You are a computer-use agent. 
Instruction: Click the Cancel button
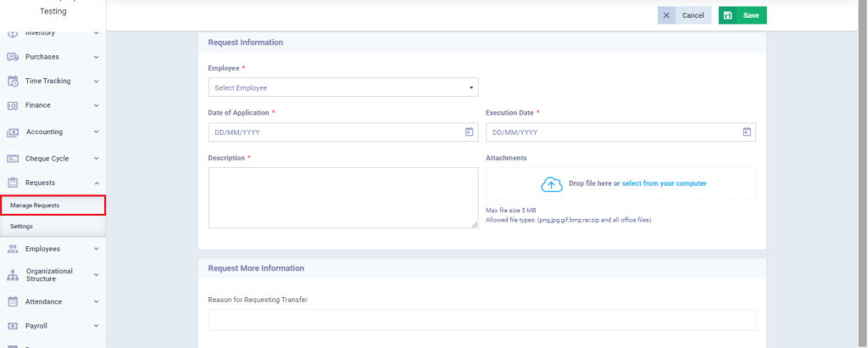click(684, 15)
